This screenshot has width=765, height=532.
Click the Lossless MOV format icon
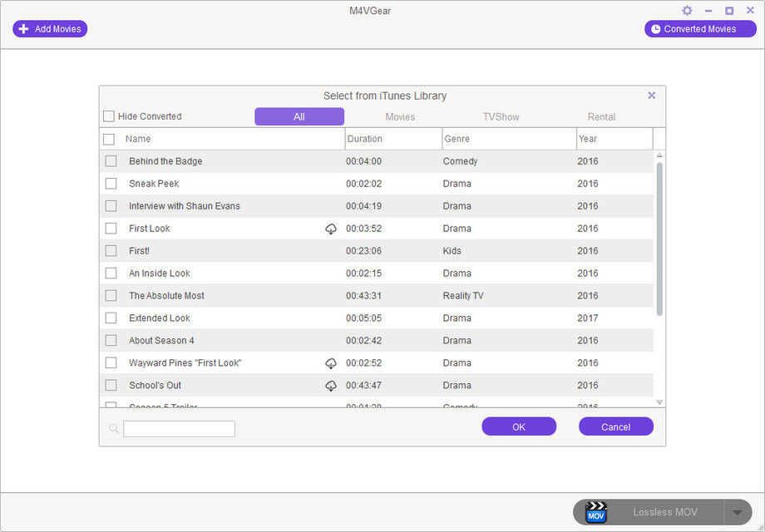(596, 512)
